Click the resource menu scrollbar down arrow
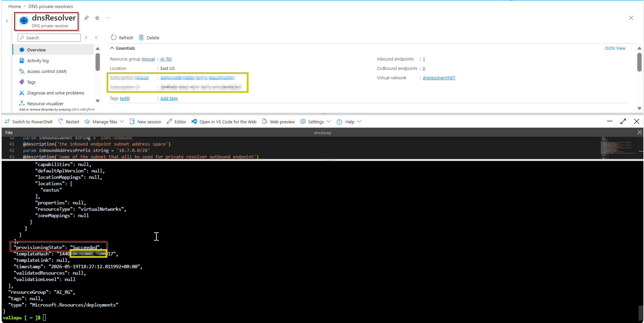Image resolution: width=644 pixels, height=323 pixels. [x=98, y=101]
